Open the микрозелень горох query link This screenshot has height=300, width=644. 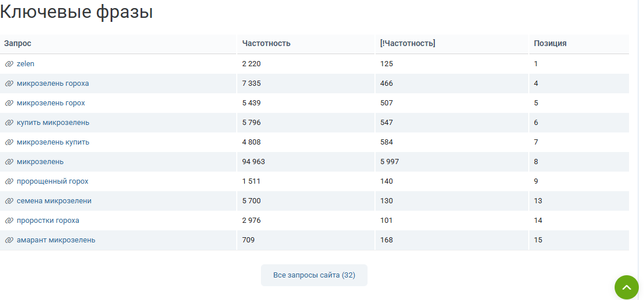51,103
